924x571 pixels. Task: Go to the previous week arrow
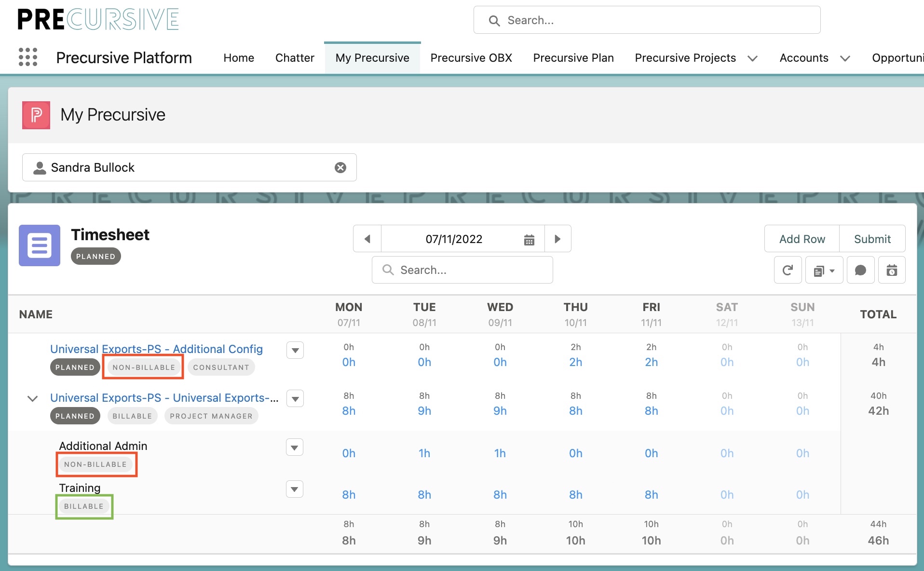(x=367, y=239)
